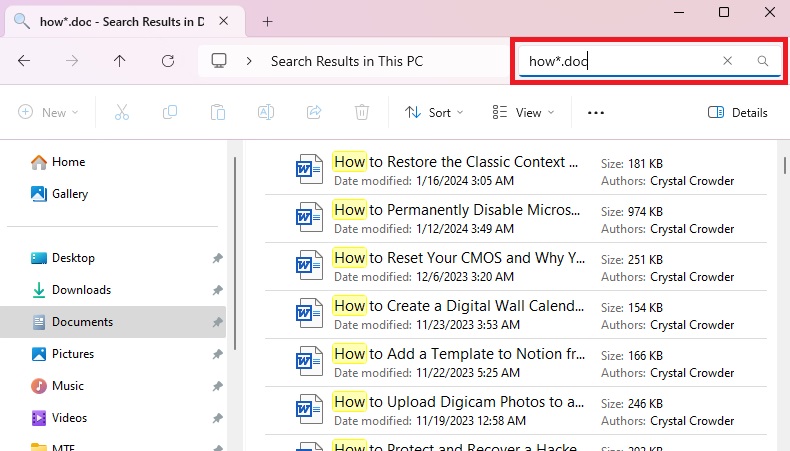790x451 pixels.
Task: Open the See more ellipsis menu
Action: coord(596,112)
